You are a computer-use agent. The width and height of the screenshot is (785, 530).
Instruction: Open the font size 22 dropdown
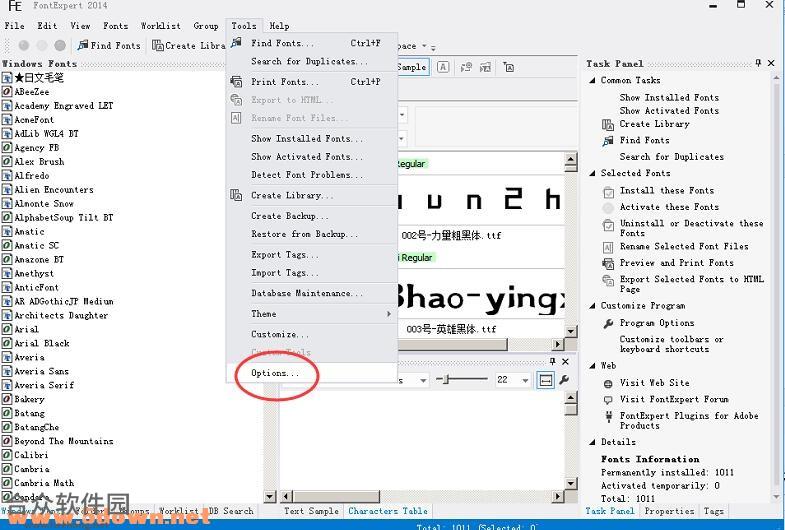coord(525,380)
